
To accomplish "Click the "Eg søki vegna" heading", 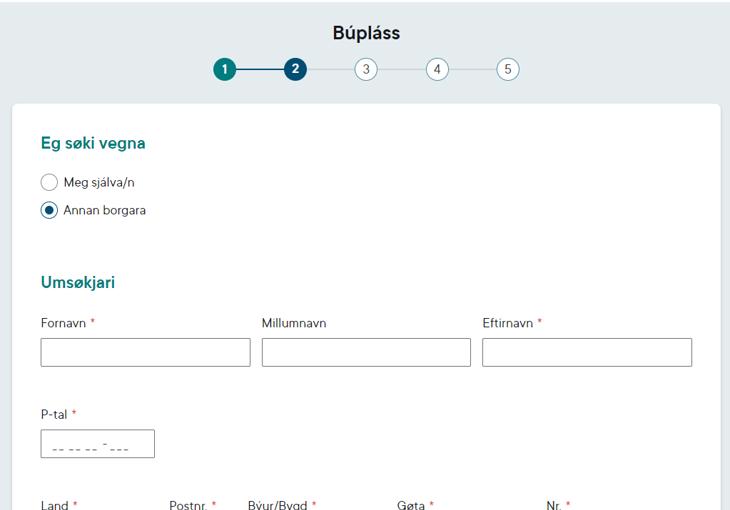I will point(93,143).
